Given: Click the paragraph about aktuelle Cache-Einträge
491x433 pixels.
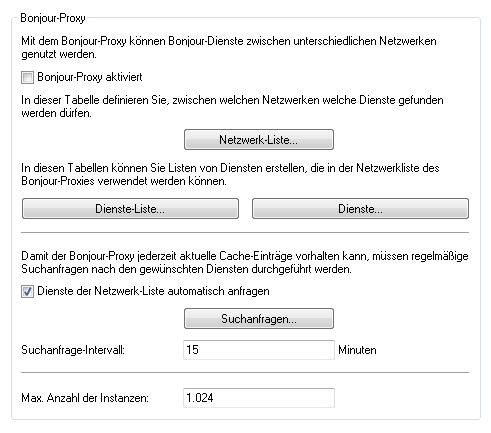Looking at the screenshot, I should coord(245,262).
